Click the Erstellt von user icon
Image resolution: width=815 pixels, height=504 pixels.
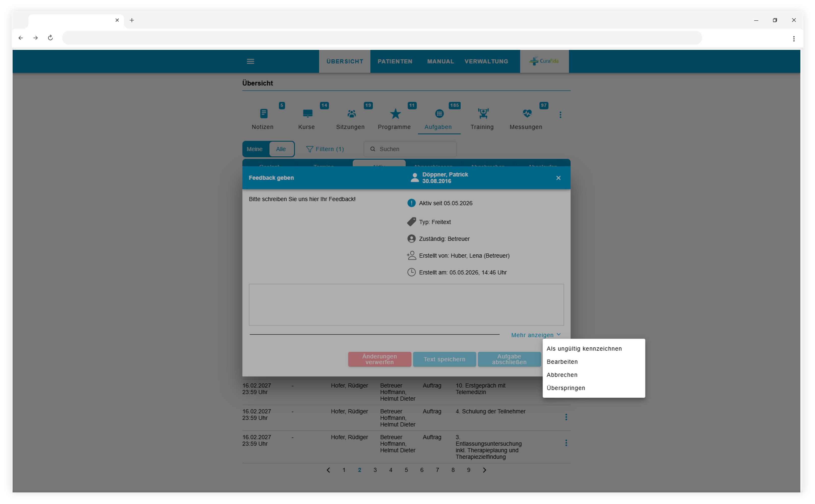(x=411, y=255)
